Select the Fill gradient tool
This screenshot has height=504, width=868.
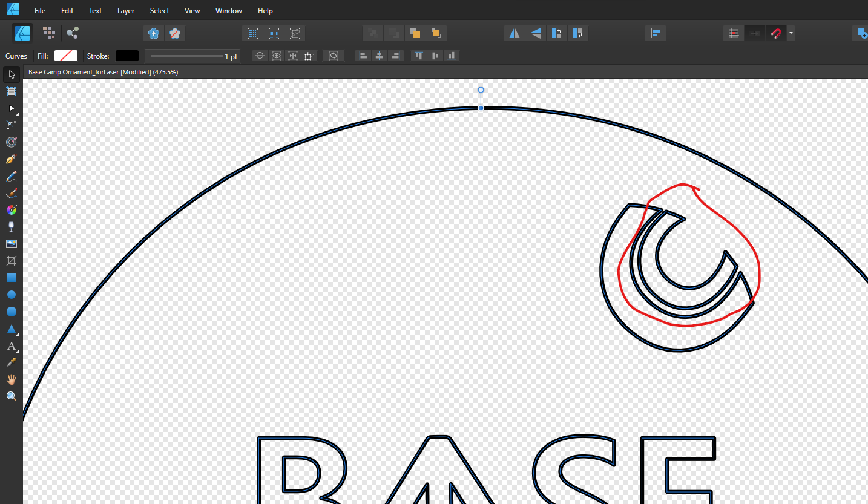tap(11, 210)
